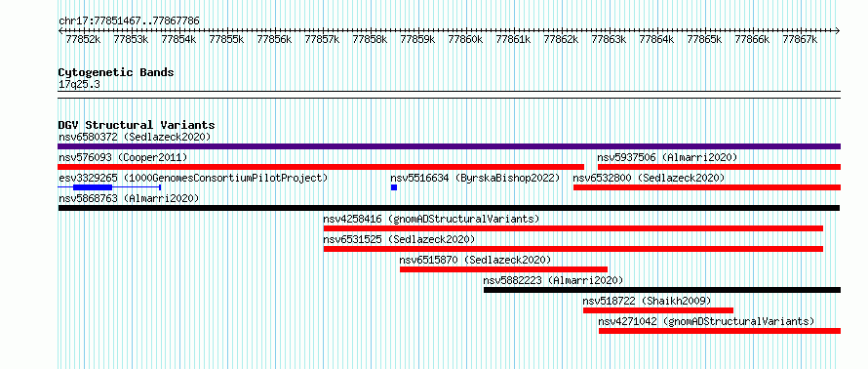Click the nsv5937506 (Almarri2020) label
Screen dimensions: 868x369
[x=667, y=157]
